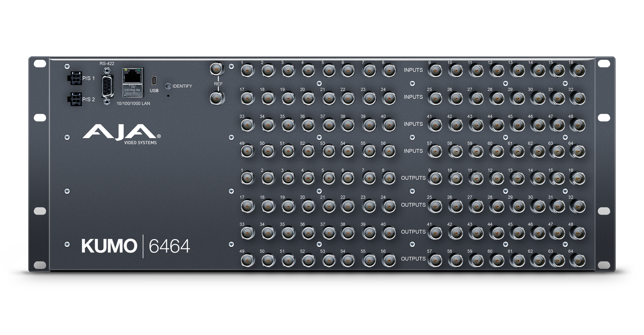Click Output 17 BNC connector

click(x=248, y=206)
